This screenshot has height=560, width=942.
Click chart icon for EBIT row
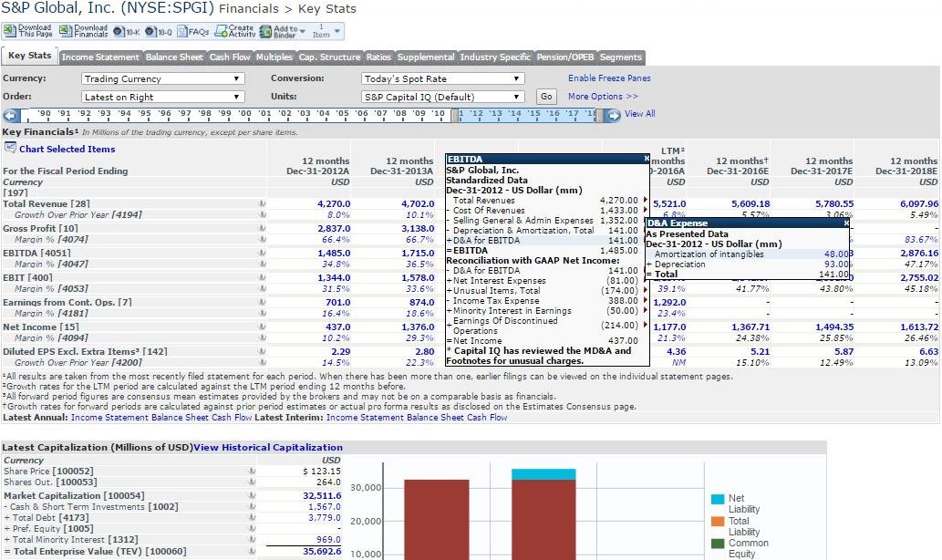(x=262, y=277)
